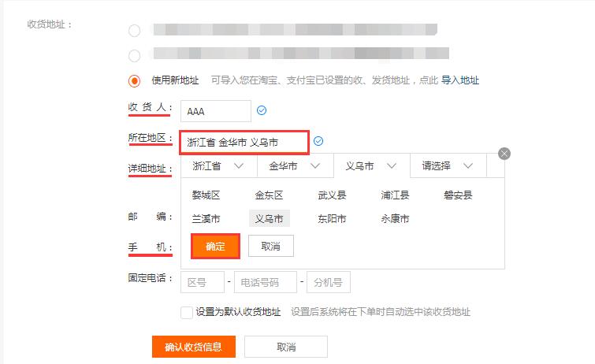595x364 pixels.
Task: Open the 金华市 city dropdown
Action: pyautogui.click(x=296, y=166)
